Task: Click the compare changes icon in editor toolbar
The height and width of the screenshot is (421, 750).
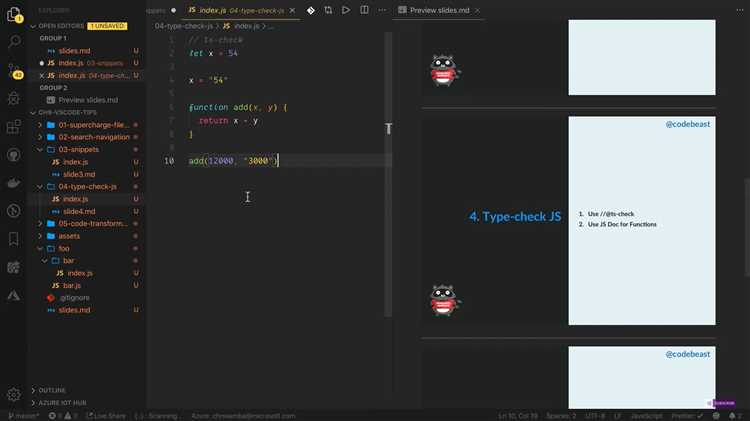Action: (x=328, y=10)
